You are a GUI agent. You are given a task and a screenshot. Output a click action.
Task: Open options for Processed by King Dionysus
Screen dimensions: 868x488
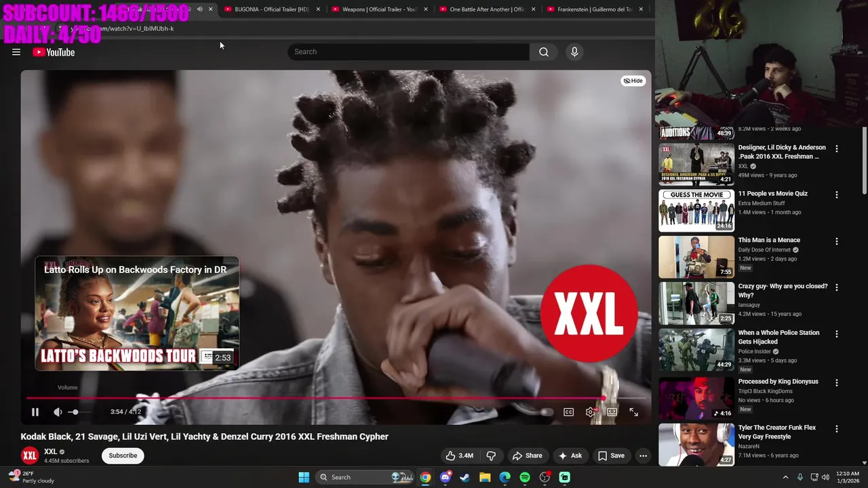(x=836, y=383)
